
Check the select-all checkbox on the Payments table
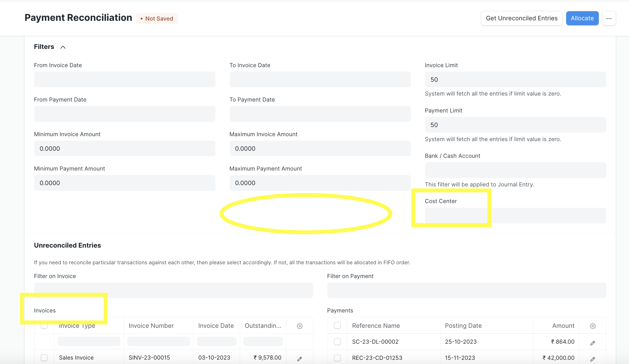click(337, 325)
